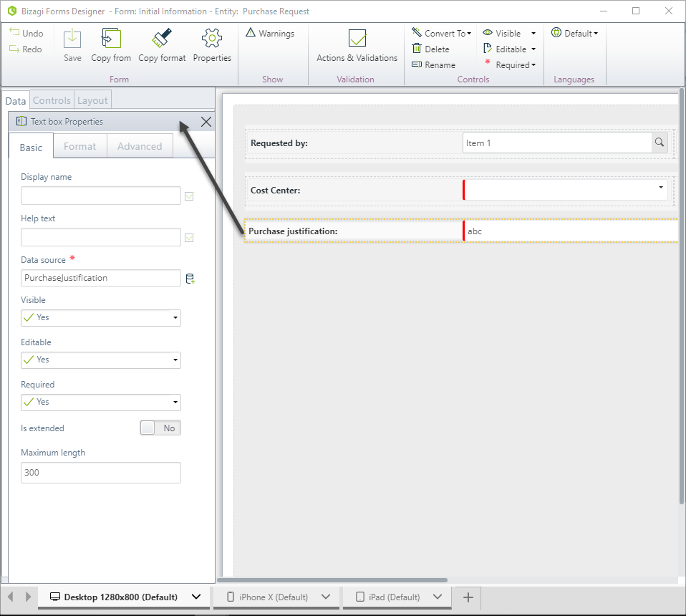Save the form with the Save icon

[72, 39]
